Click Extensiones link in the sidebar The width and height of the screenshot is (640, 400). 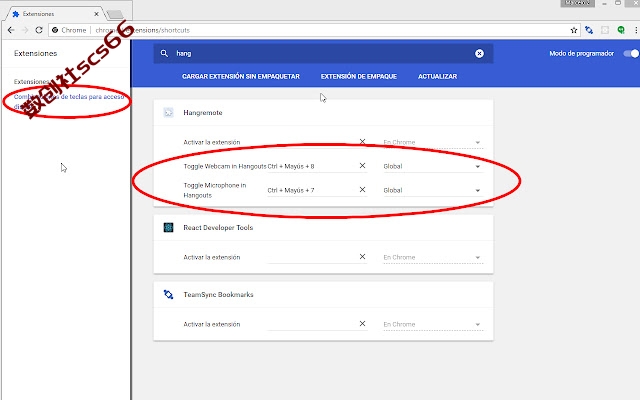click(31, 82)
